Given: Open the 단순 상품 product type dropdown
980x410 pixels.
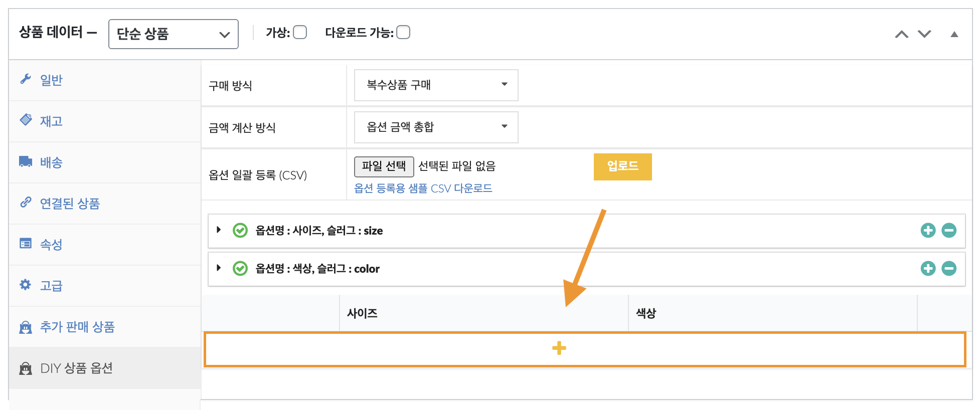Looking at the screenshot, I should 173,34.
